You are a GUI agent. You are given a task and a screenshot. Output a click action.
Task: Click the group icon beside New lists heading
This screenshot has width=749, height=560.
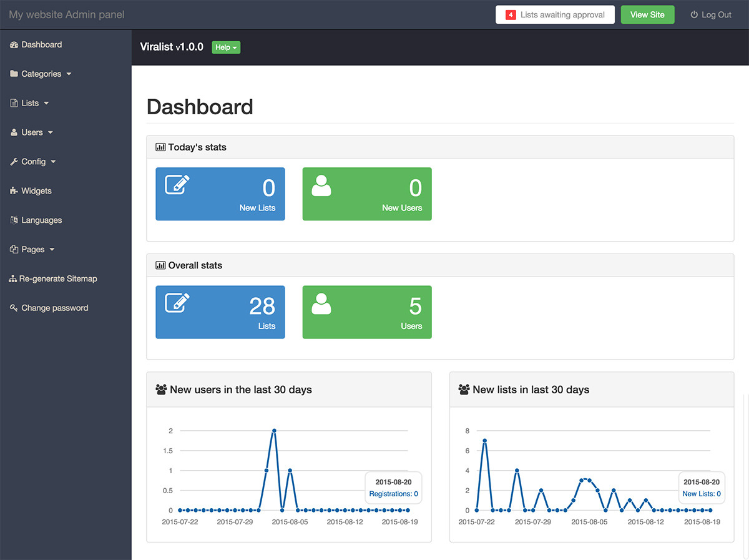coord(464,390)
